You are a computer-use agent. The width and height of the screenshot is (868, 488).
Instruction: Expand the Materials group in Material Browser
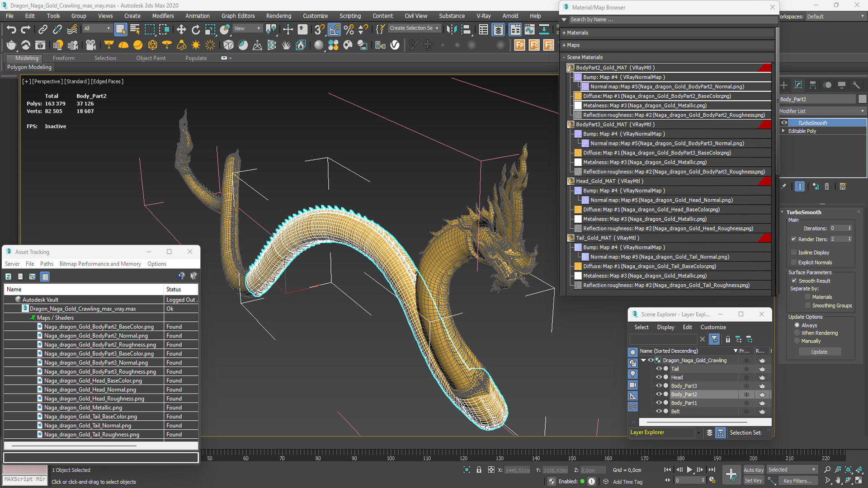coord(564,33)
